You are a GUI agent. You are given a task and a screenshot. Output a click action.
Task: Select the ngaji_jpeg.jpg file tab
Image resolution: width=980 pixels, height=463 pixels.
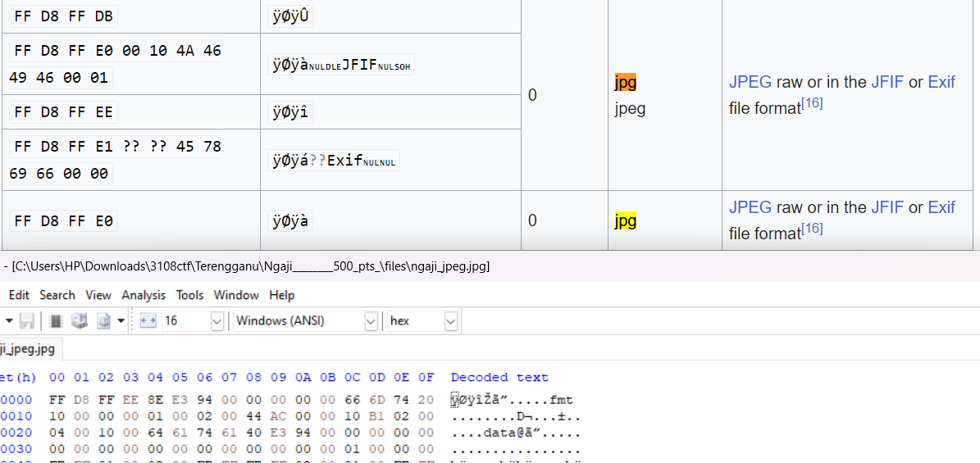point(28,349)
